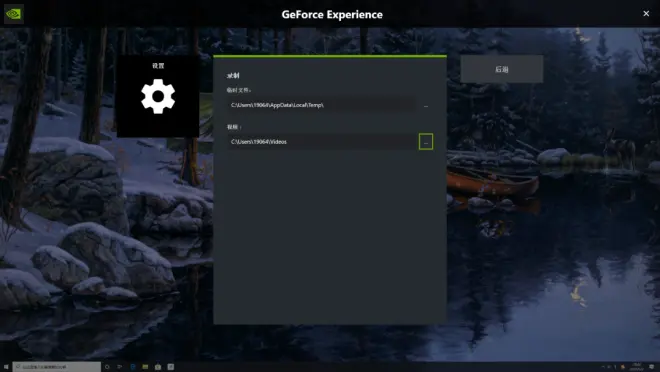Click the taskbar search box
The width and height of the screenshot is (660, 372).
click(57, 367)
